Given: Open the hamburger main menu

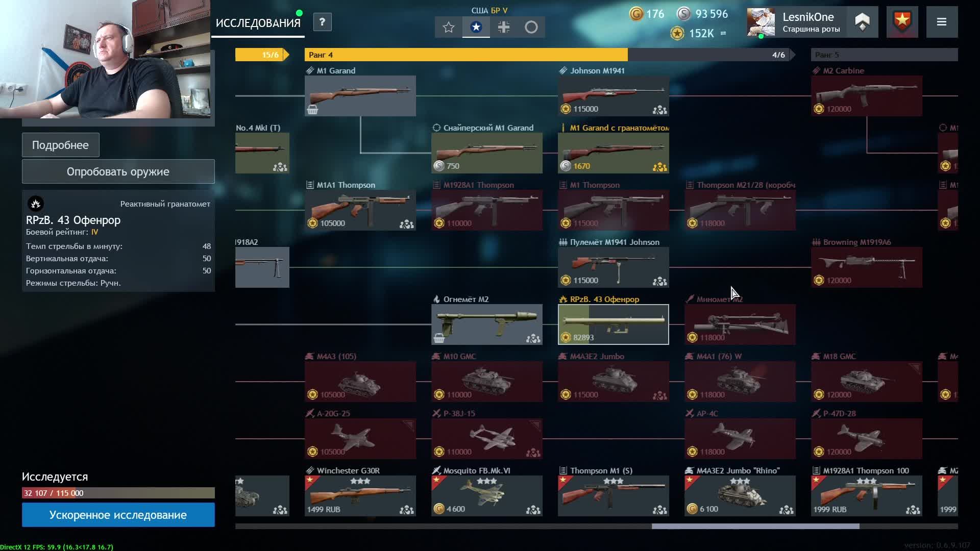Looking at the screenshot, I should (942, 22).
